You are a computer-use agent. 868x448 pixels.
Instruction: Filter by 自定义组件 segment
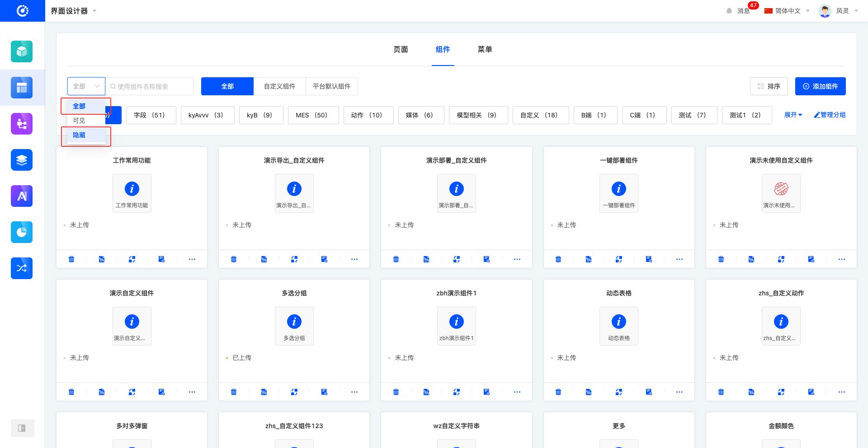279,86
